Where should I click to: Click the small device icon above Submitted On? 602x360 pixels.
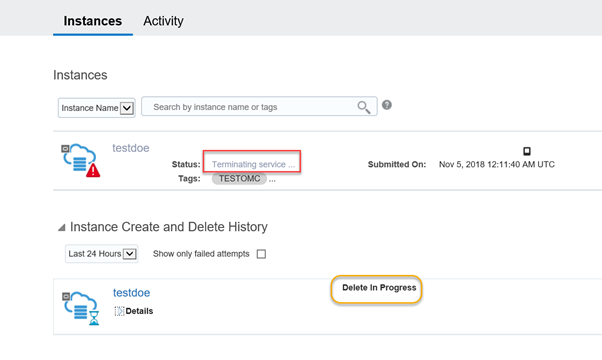pos(527,151)
